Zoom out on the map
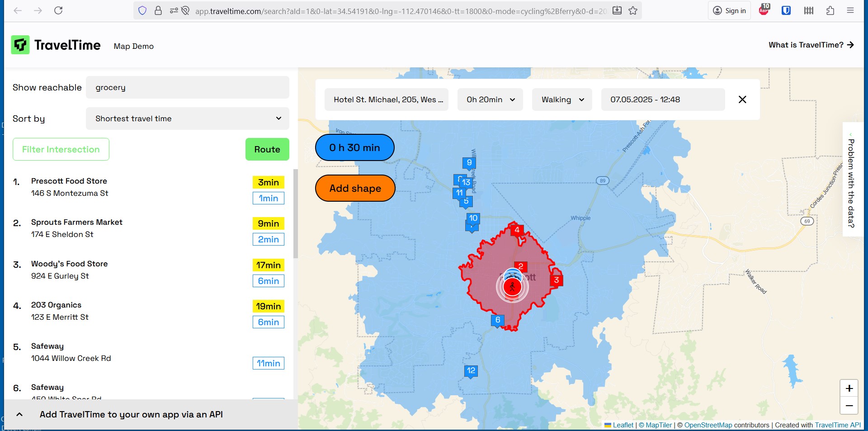This screenshot has height=431, width=868. coord(849,406)
